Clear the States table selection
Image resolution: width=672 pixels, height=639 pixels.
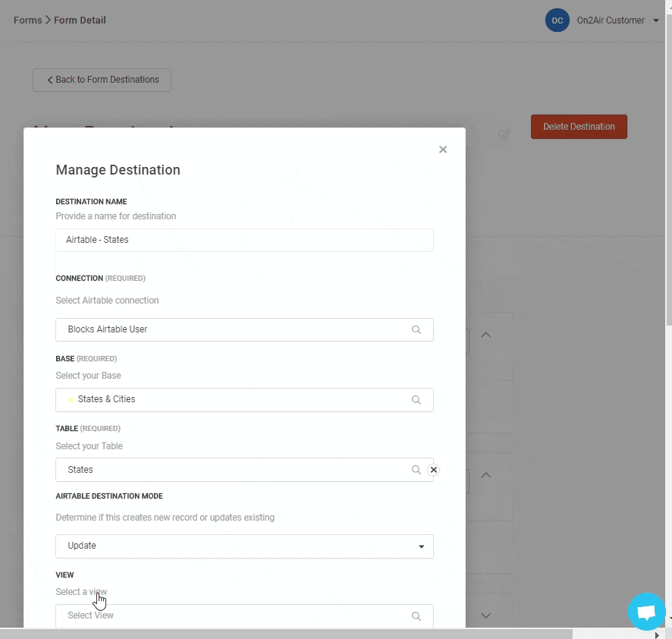(x=434, y=470)
